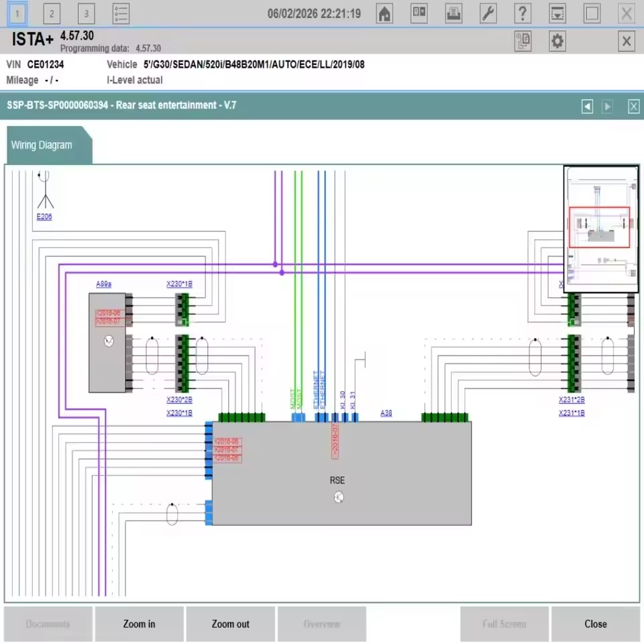This screenshot has width=644, height=644.
Task: Open the E206 component link
Action: [44, 217]
